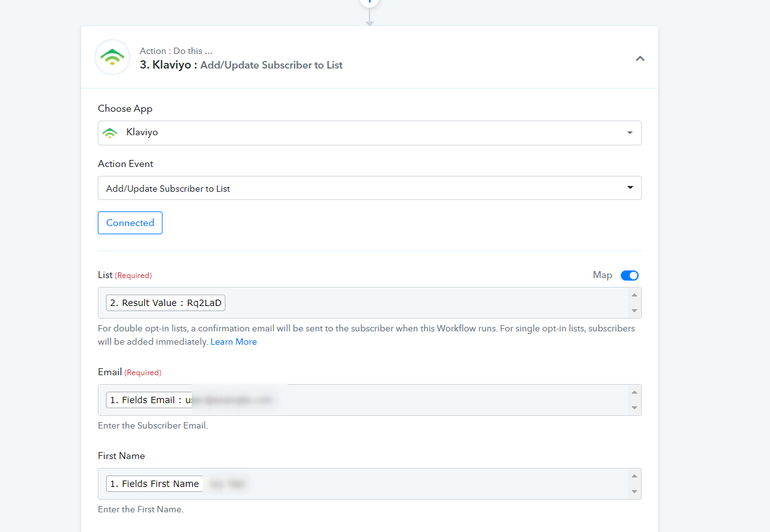The width and height of the screenshot is (770, 532).
Task: Collapse the Klaviyo action step chevron
Action: pyautogui.click(x=640, y=58)
